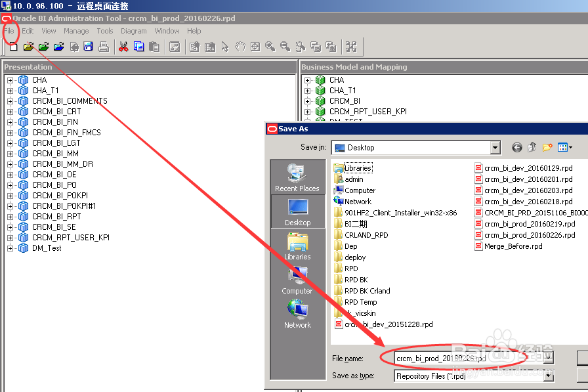Select file crcm_bi_prod_20160226.rpd in list

point(530,235)
